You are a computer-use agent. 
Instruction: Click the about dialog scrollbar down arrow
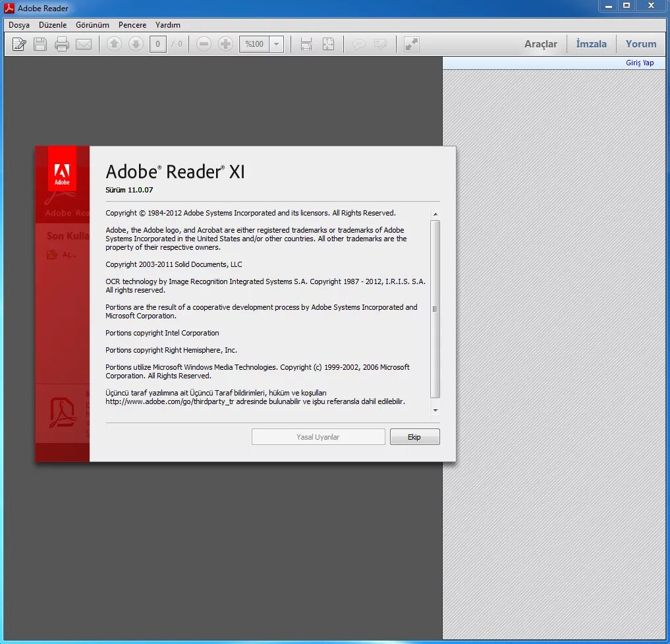pos(435,411)
